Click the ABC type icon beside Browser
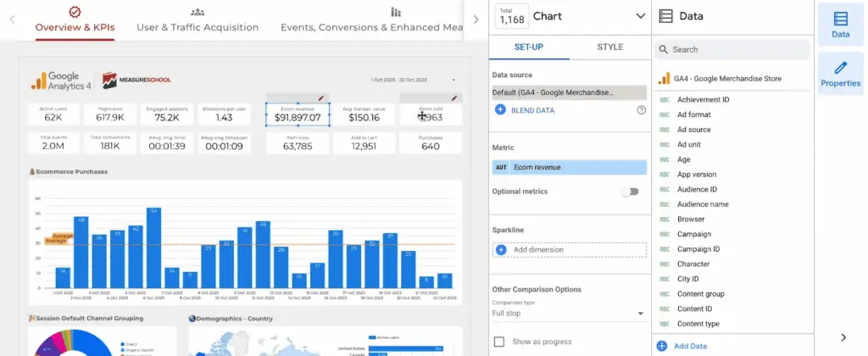868x356 pixels. tap(665, 220)
